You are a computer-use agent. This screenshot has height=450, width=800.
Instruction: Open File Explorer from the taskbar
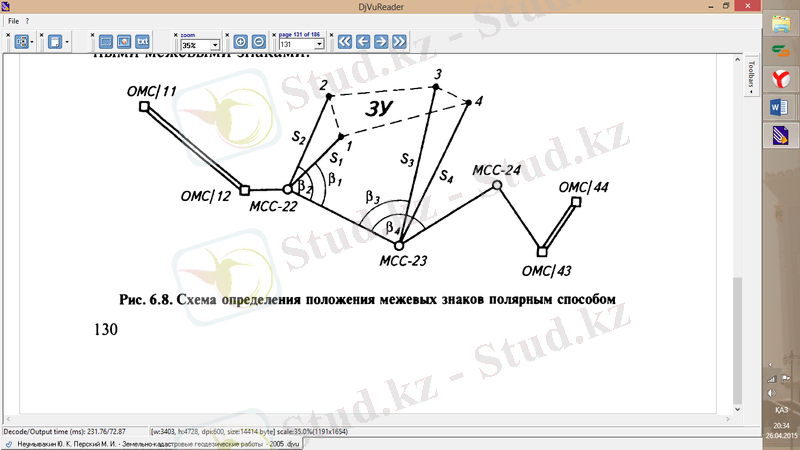tap(781, 24)
